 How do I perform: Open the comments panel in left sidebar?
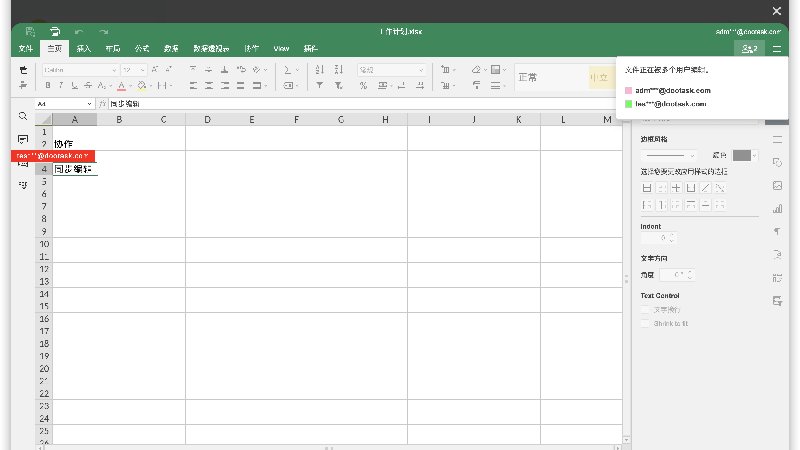pos(23,139)
